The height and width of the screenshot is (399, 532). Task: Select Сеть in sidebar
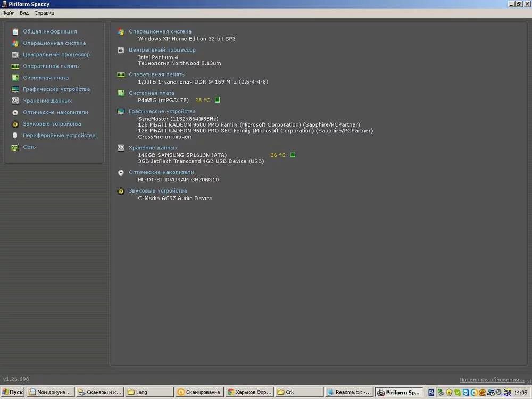click(x=29, y=147)
